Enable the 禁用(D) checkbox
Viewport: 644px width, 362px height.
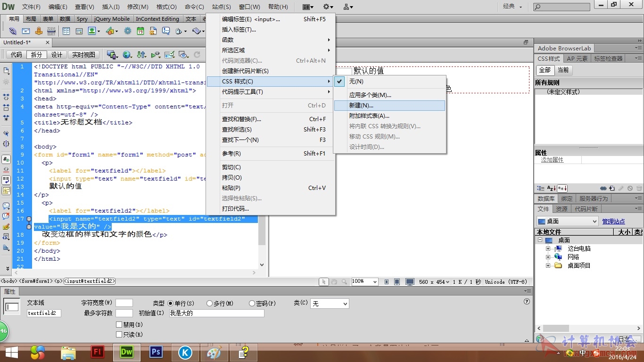pyautogui.click(x=119, y=325)
